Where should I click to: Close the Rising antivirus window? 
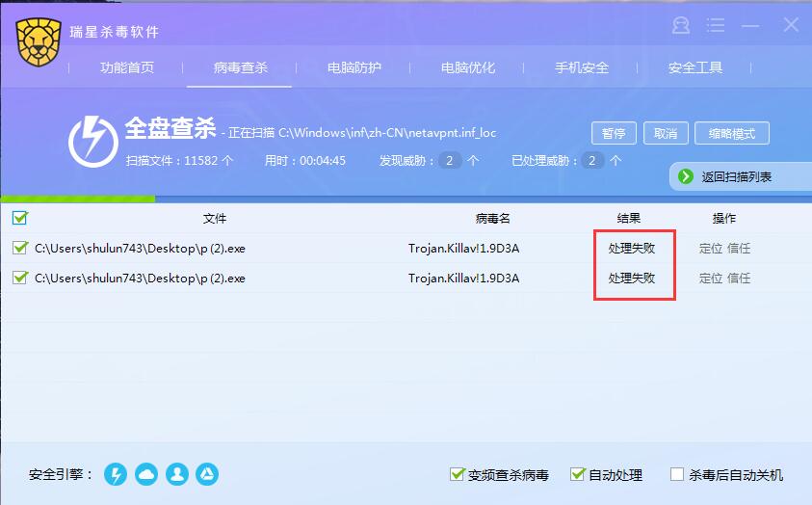coord(791,24)
